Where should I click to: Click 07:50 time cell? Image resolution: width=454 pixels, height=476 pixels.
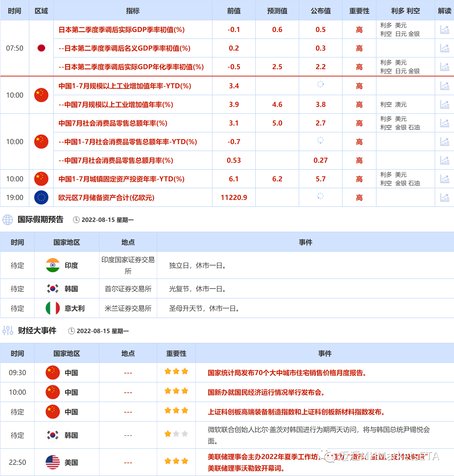(x=15, y=48)
